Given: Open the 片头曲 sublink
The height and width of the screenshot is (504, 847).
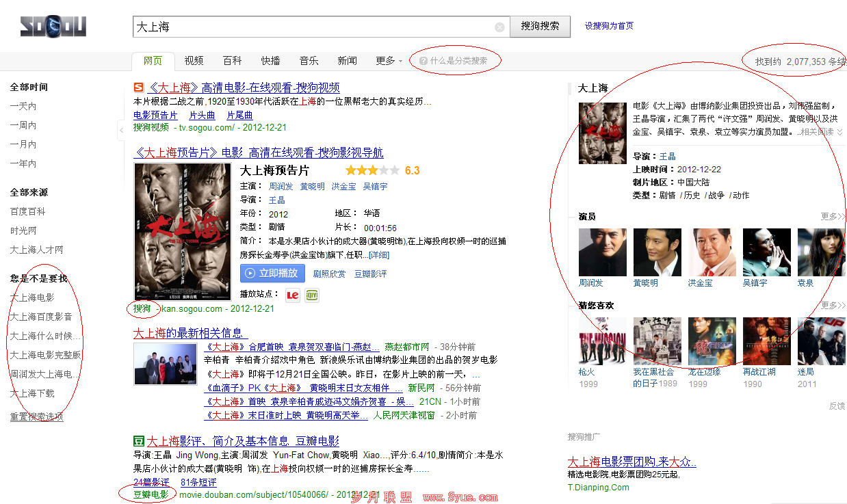Looking at the screenshot, I should click(x=202, y=116).
